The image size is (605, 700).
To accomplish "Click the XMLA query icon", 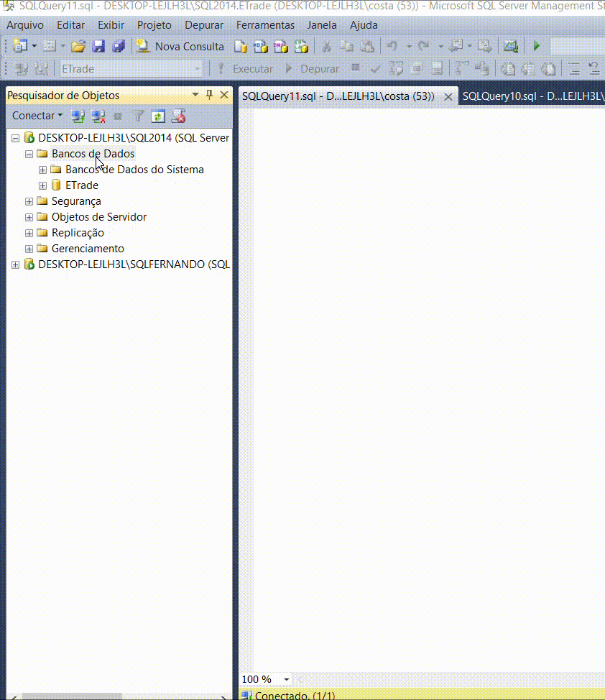I will tap(301, 47).
